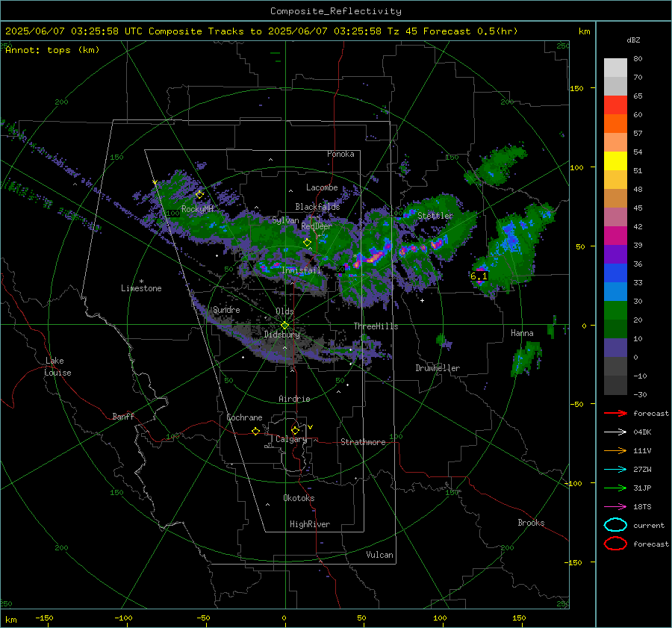Click the Airdrie label

click(294, 399)
